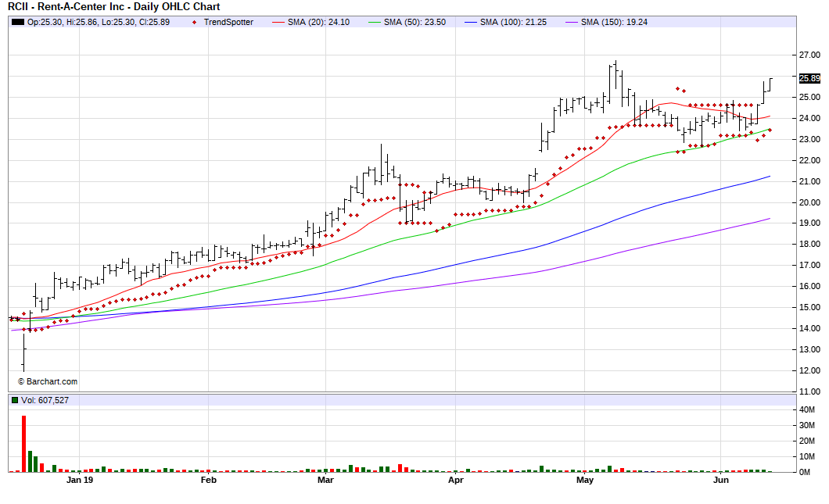The image size is (829, 504).
Task: Click the red TrendSpotter diamond legend marker
Action: (195, 22)
